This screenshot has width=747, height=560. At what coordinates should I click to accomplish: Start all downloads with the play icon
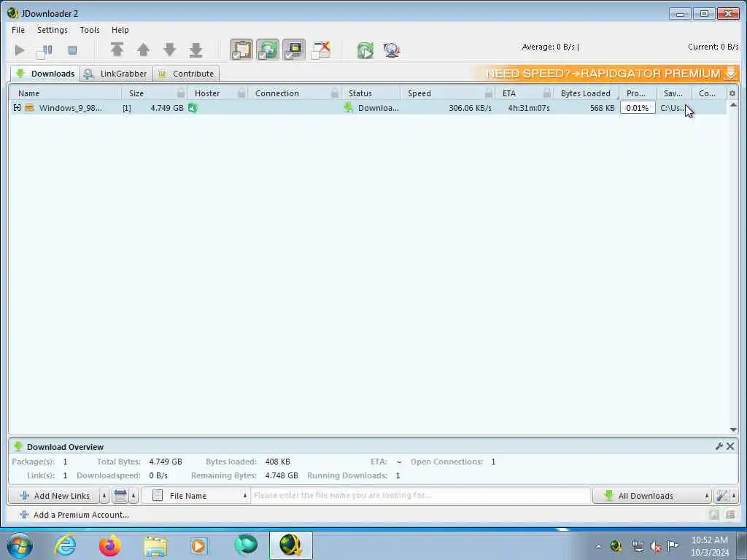click(x=20, y=50)
